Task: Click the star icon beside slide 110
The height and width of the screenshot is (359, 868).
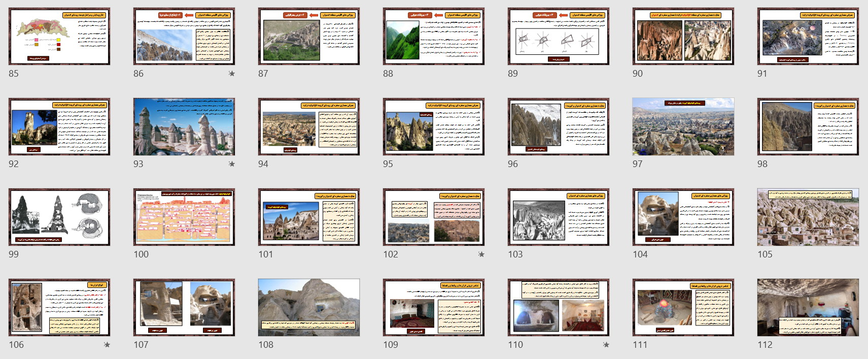Action: [x=606, y=345]
